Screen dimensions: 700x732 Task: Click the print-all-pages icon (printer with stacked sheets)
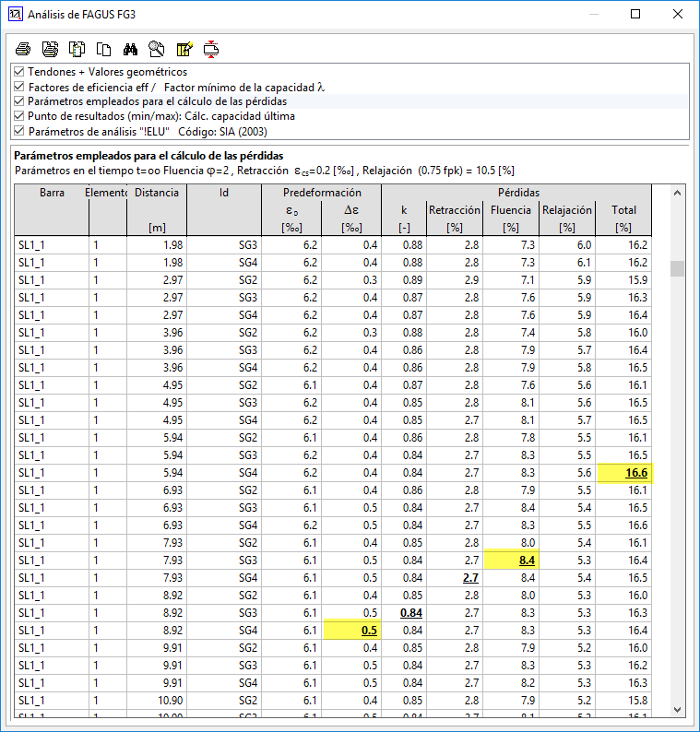pyautogui.click(x=50, y=49)
